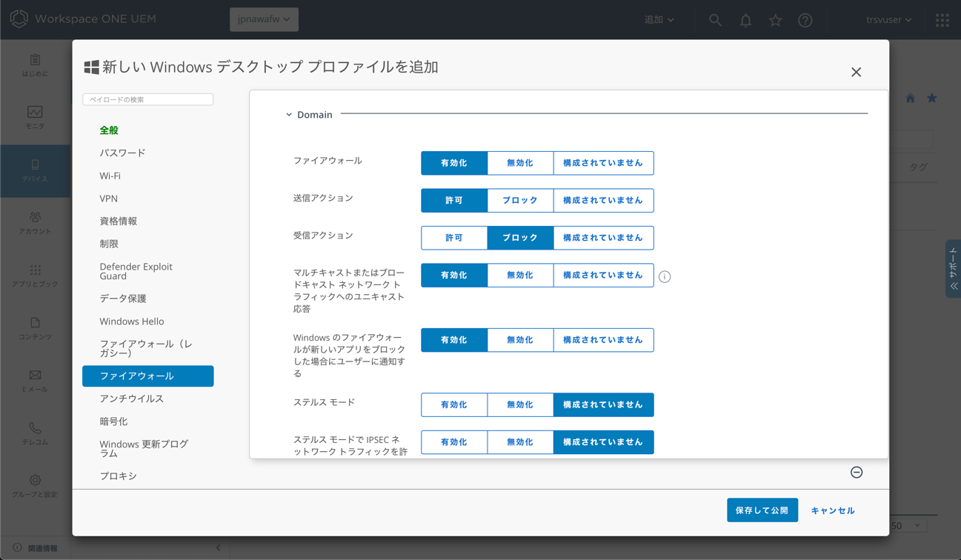Set ステルス モード to 無効化
The width and height of the screenshot is (961, 560).
tap(519, 404)
